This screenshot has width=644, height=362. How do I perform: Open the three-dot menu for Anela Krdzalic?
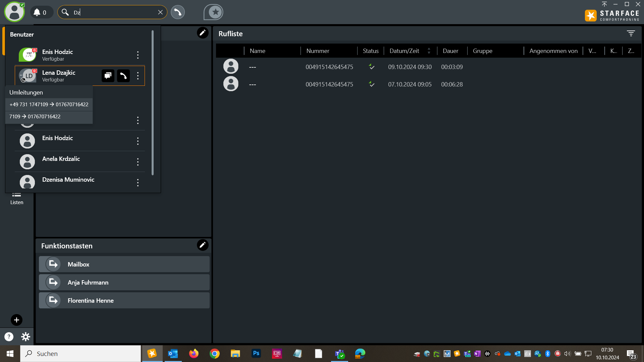pos(138,162)
